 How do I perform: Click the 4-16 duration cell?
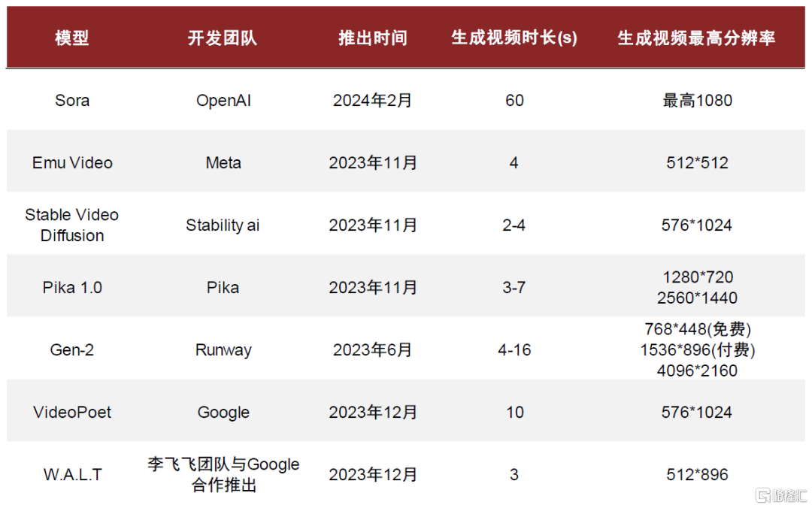514,349
